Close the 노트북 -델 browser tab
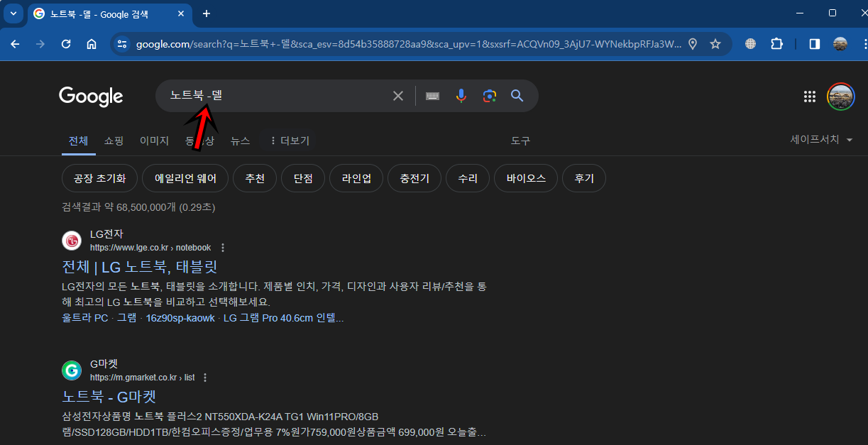Viewport: 868px width, 445px height. [182, 13]
